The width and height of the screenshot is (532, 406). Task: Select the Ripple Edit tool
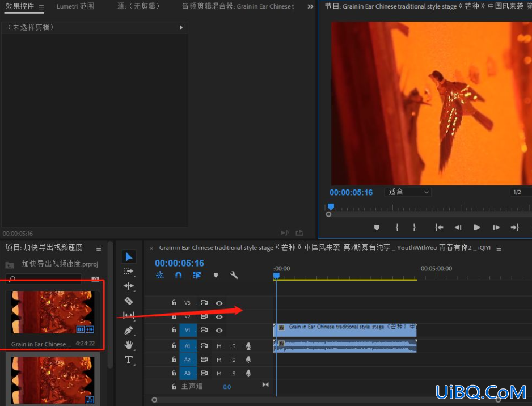[129, 286]
